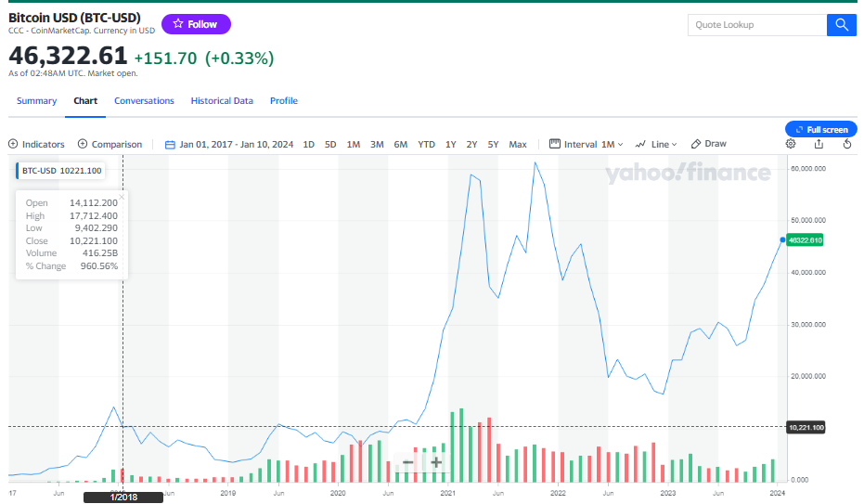Select the 6M time range
864x504 pixels.
[x=401, y=144]
